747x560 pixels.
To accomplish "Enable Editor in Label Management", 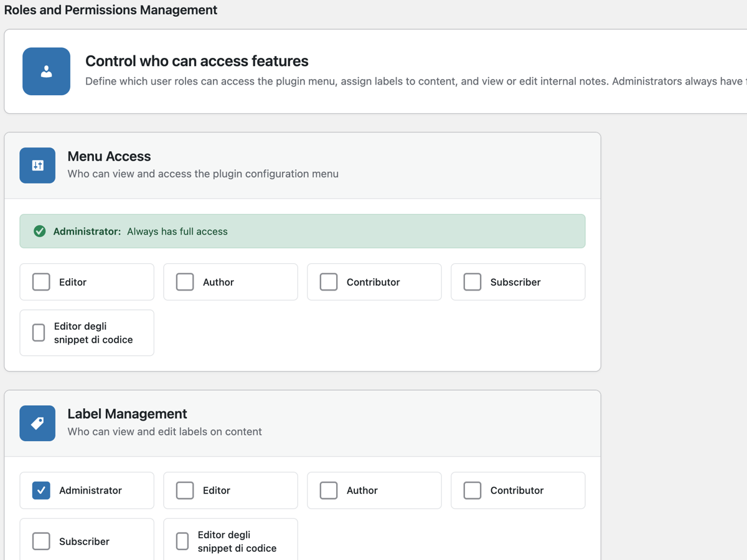I will click(185, 490).
